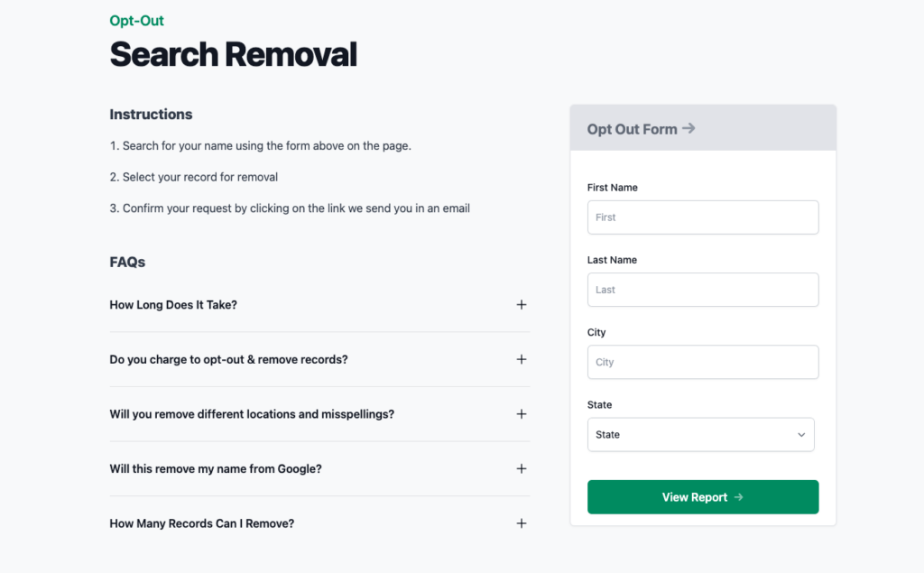The width and height of the screenshot is (924, 573).
Task: Click the plus icon for "How Many Records Can I Remove?"
Action: pyautogui.click(x=522, y=522)
